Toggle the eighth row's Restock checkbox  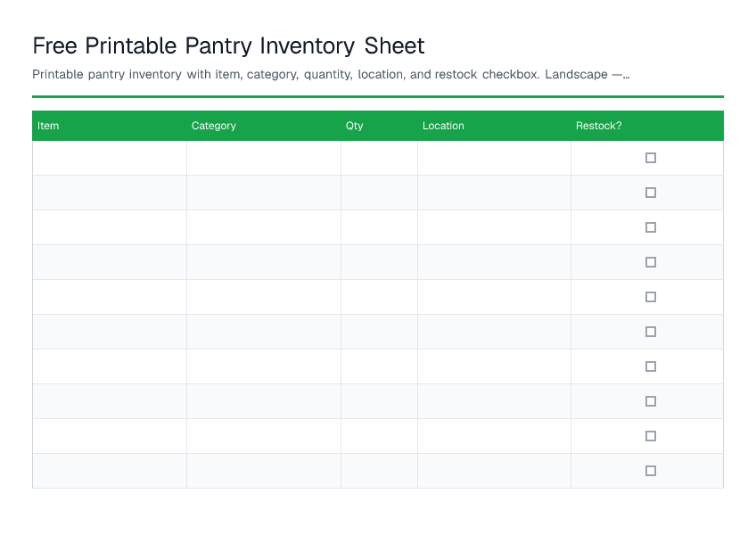tap(651, 401)
